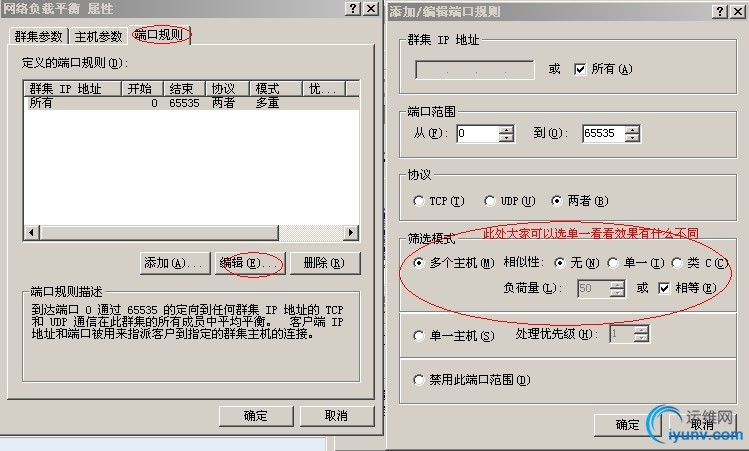Click the up arrow of 处理优先级 spinner

point(642,329)
